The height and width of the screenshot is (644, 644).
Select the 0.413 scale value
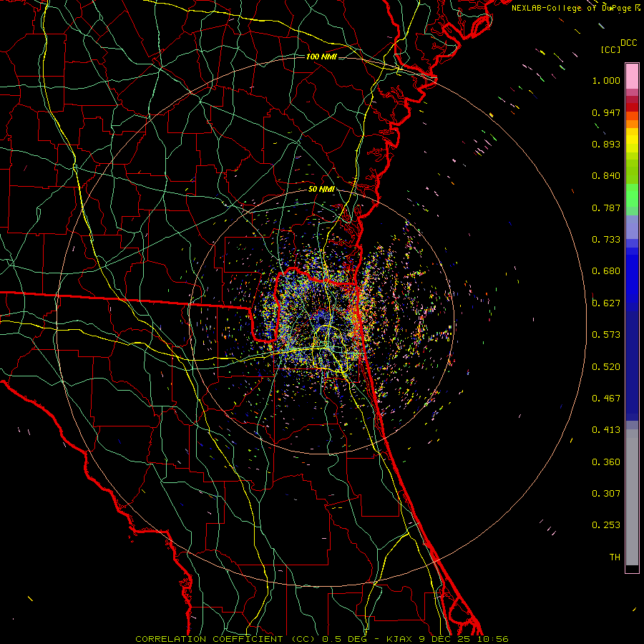point(606,430)
